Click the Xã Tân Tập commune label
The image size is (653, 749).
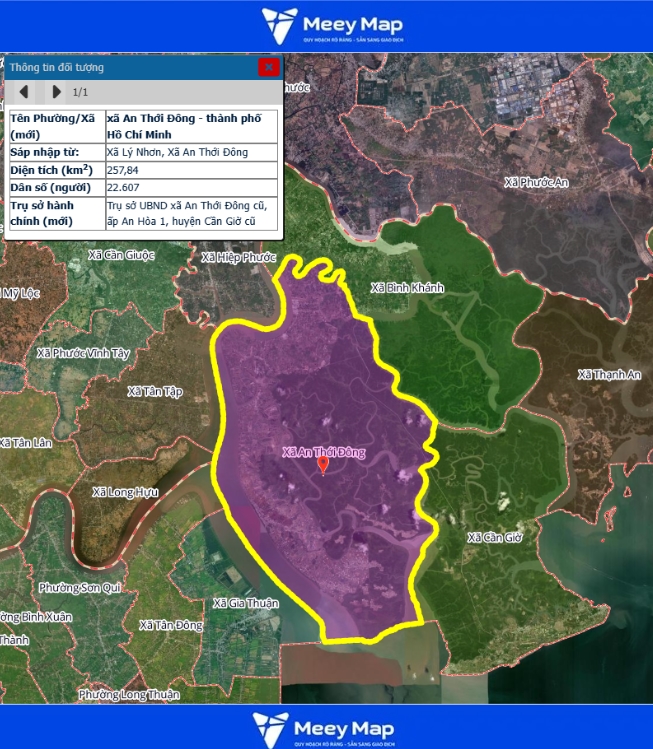(155, 391)
